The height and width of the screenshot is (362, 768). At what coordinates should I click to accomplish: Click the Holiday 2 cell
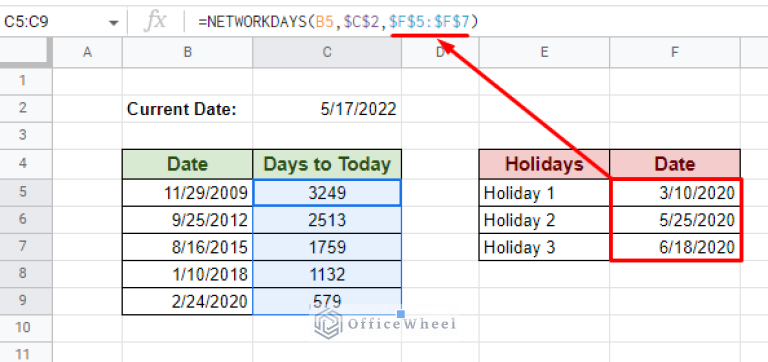tap(544, 220)
